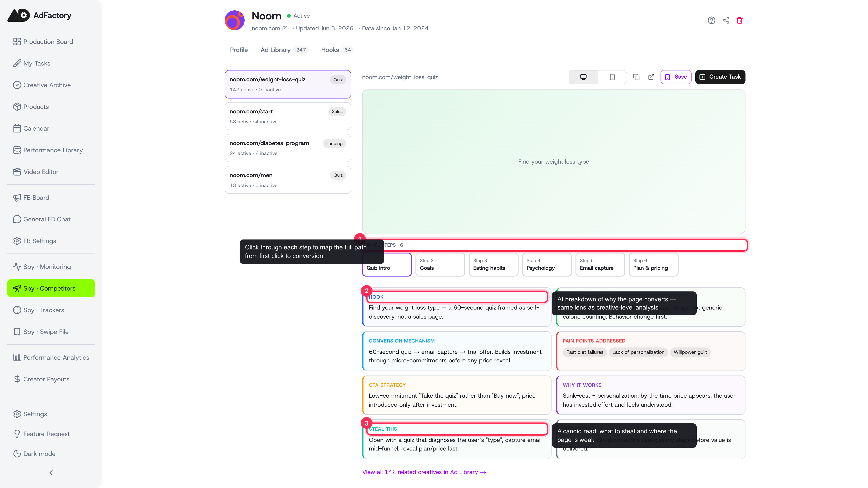Open FB Board from the sidebar
This screenshot has width=868, height=488.
pos(51,198)
